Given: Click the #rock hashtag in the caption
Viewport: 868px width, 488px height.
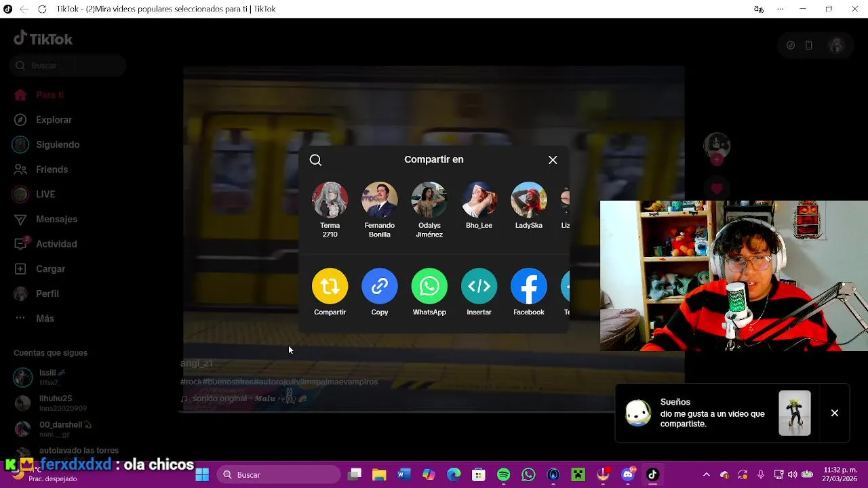Looking at the screenshot, I should coord(191,382).
